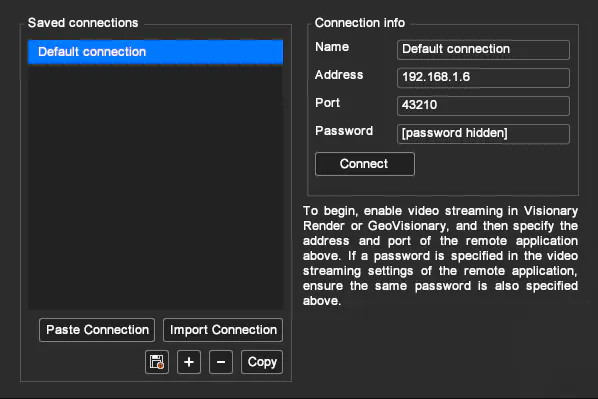Click the Address field containing 192.168.1.6

(483, 78)
